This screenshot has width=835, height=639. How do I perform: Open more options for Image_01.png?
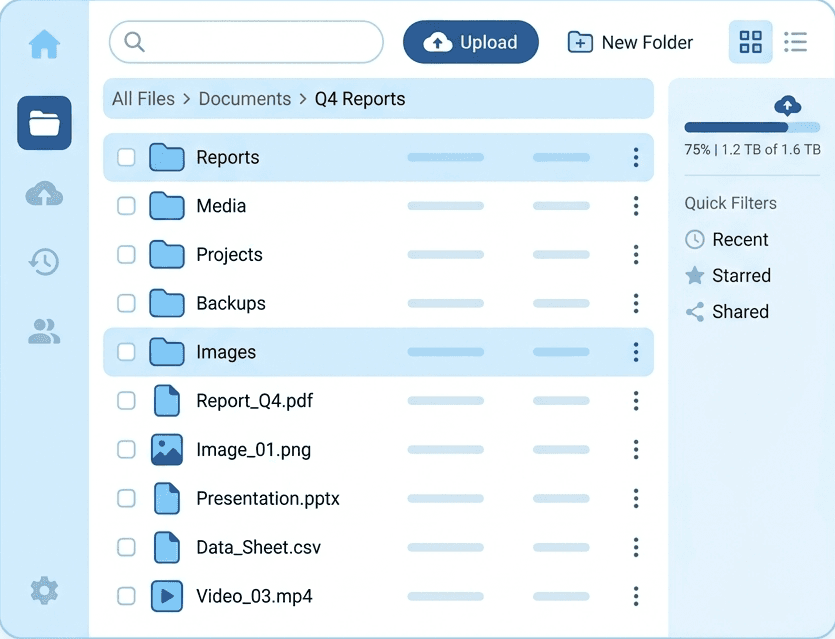coord(636,449)
